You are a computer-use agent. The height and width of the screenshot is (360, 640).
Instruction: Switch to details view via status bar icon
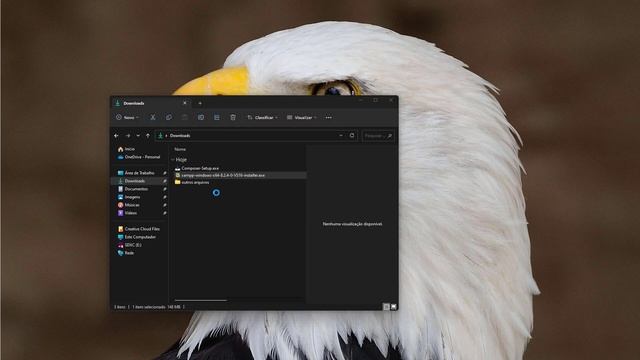coord(386,307)
